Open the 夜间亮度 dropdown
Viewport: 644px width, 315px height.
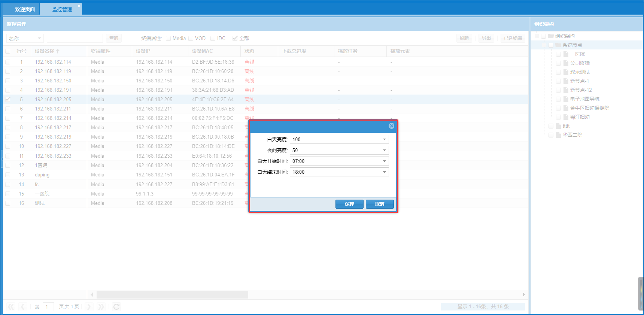point(385,150)
